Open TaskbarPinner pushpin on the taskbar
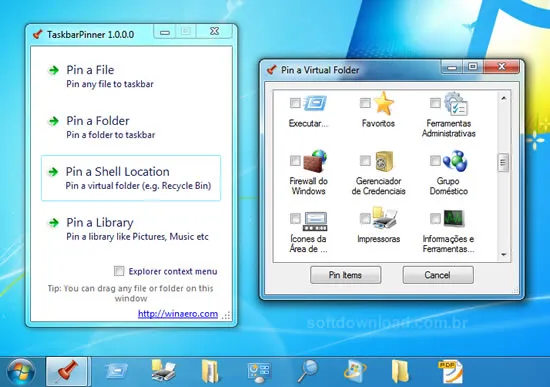 point(67,372)
